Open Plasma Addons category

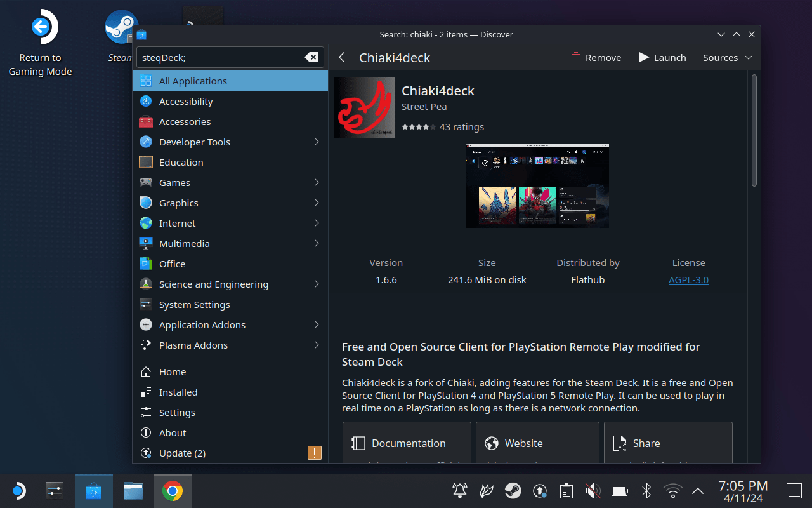(x=230, y=345)
